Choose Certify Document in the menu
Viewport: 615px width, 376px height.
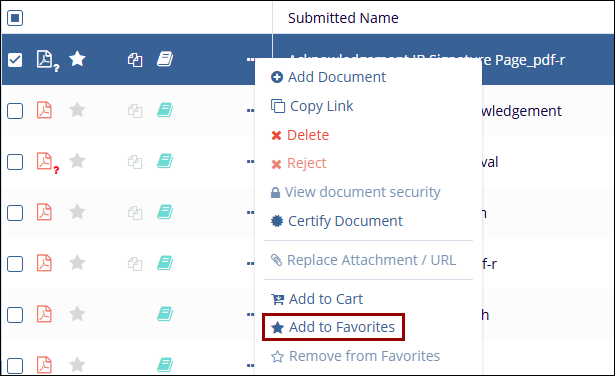coord(337,221)
